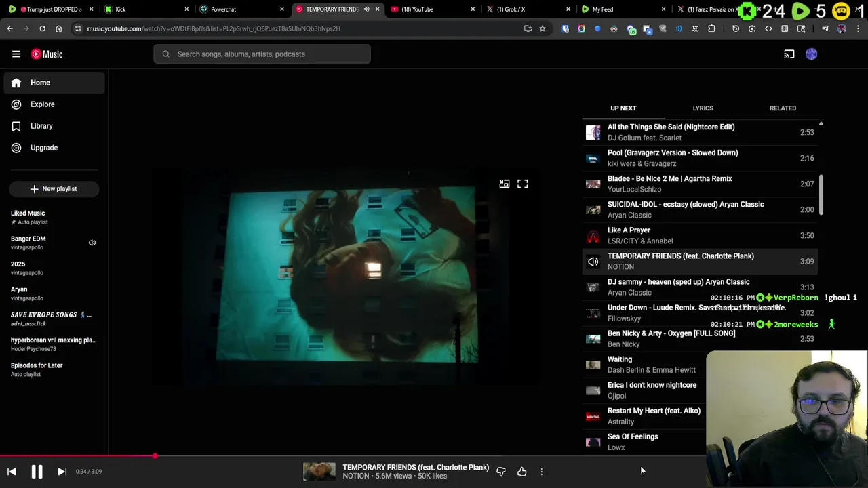The image size is (868, 488).
Task: Play Bladee - Be Nice 2 Me from queue
Action: [700, 184]
